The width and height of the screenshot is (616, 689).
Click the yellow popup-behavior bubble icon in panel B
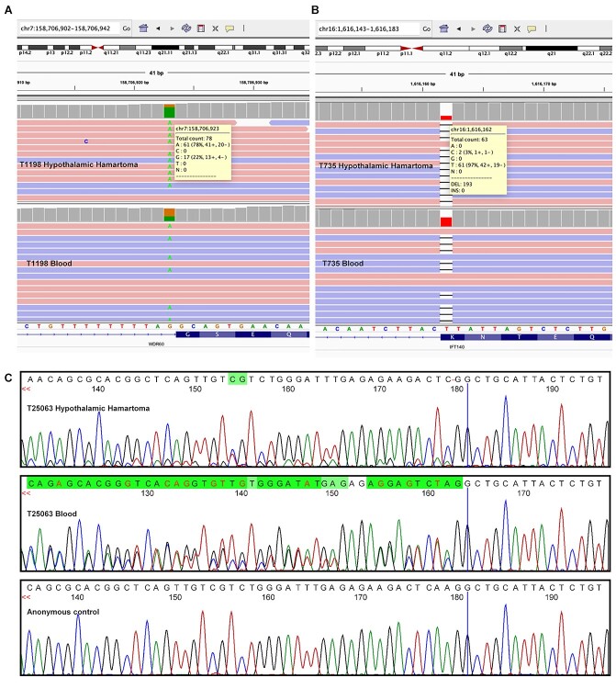(532, 29)
